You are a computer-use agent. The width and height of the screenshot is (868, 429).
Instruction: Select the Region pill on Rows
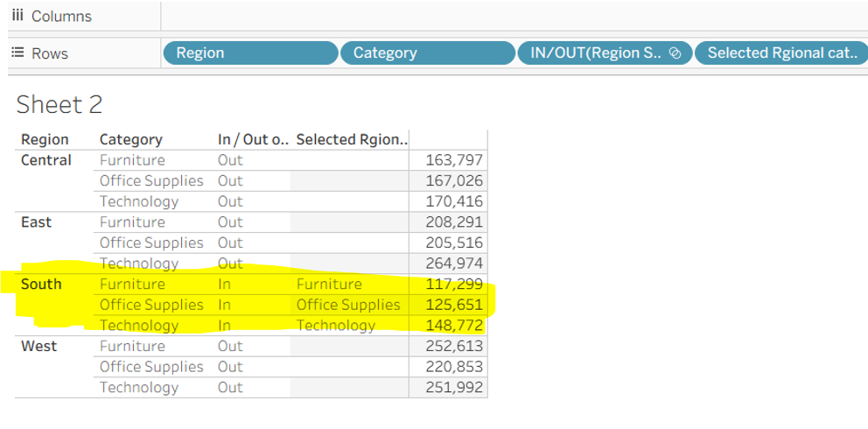(250, 53)
